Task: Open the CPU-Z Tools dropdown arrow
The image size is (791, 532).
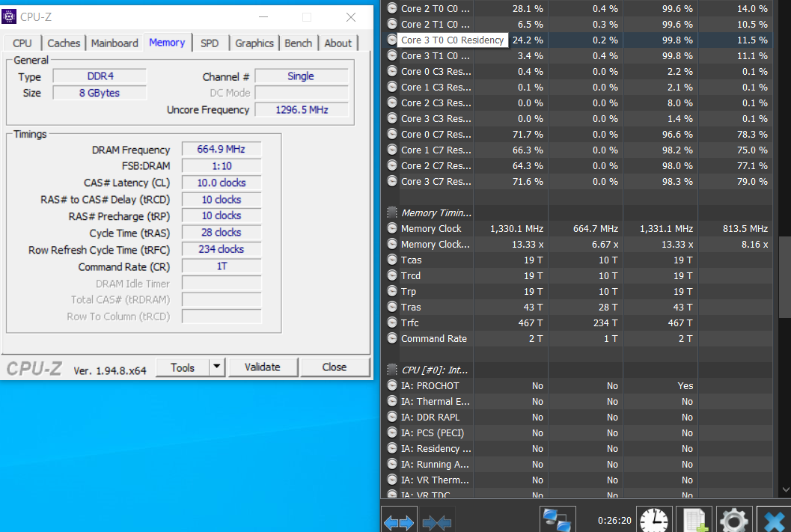Action: [x=216, y=367]
